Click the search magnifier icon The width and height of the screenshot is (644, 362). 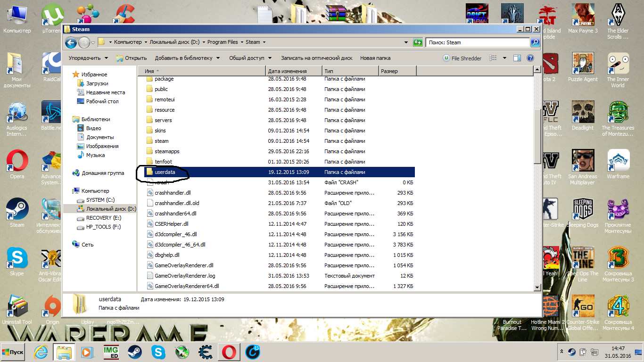[535, 42]
